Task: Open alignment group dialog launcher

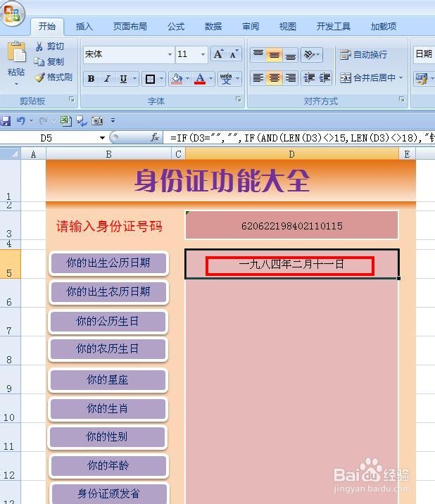Action: [x=401, y=99]
